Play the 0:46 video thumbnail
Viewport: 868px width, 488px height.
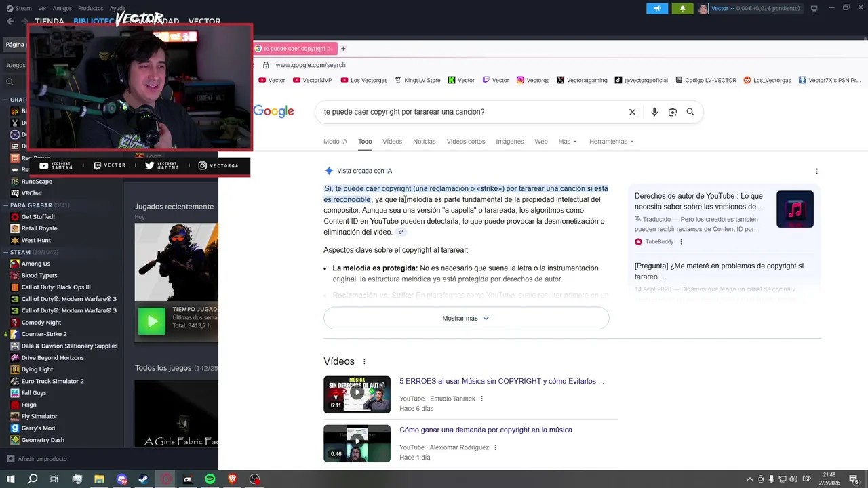click(357, 443)
